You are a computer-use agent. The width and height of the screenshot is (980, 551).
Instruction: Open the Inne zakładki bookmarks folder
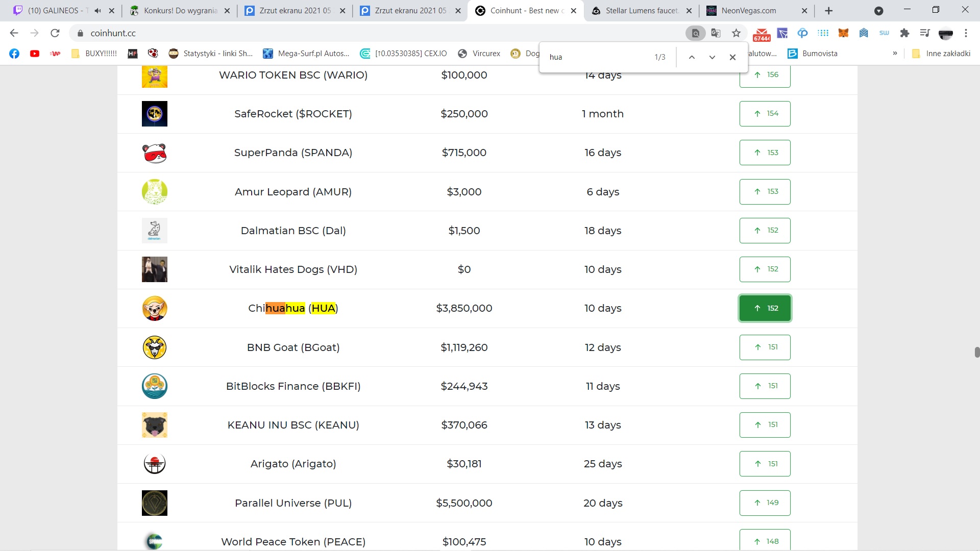pos(941,54)
